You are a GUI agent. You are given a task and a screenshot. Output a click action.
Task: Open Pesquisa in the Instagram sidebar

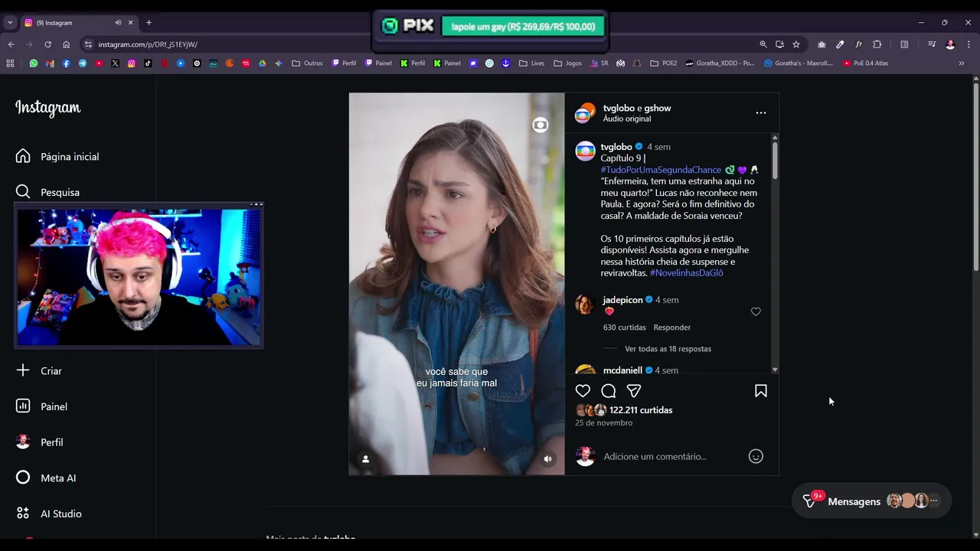click(48, 192)
